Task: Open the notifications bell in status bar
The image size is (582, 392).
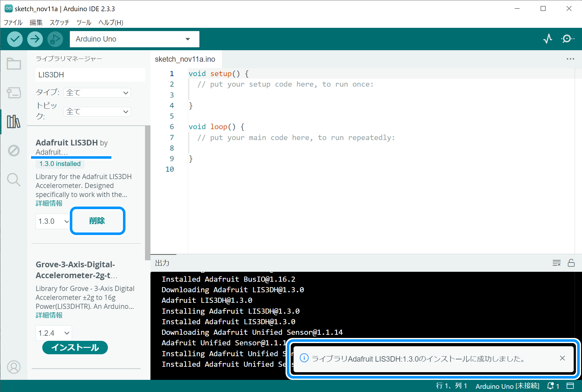Action: tap(551, 386)
